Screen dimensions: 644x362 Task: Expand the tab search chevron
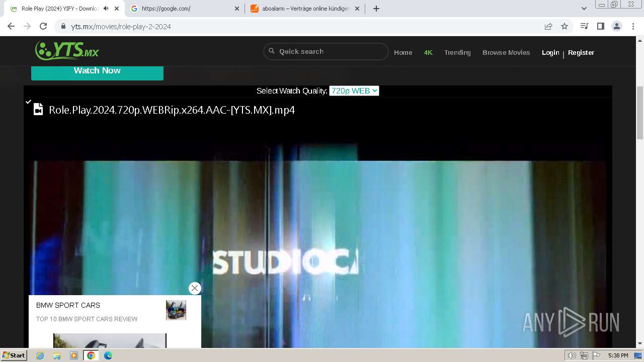[x=584, y=9]
